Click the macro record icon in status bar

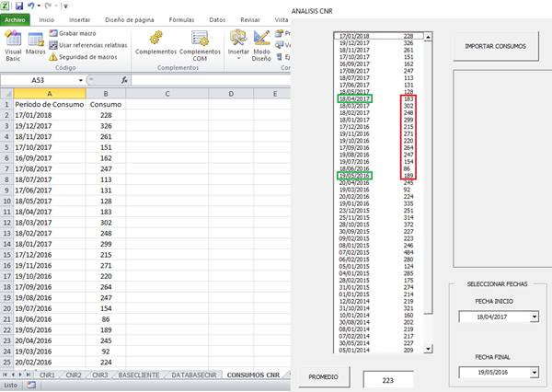tap(29, 386)
